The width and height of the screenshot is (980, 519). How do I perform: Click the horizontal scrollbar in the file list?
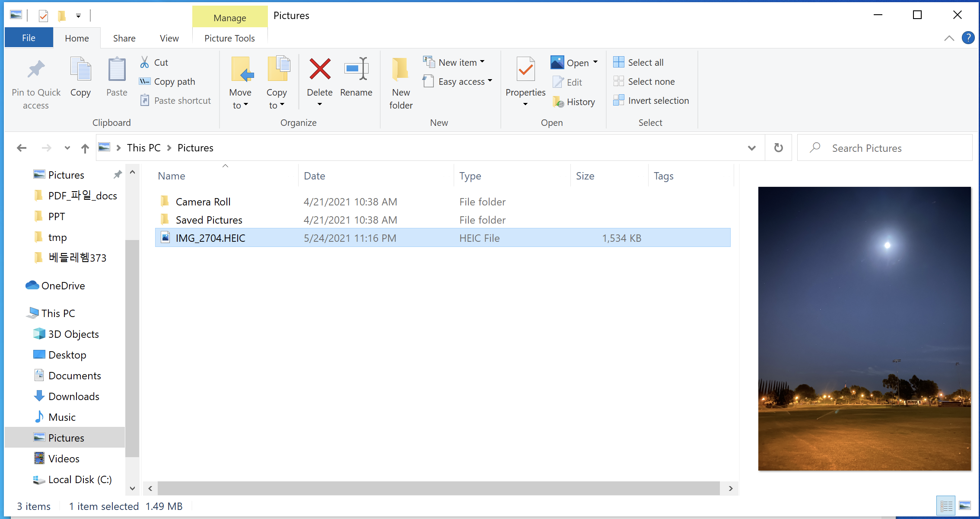pyautogui.click(x=438, y=488)
